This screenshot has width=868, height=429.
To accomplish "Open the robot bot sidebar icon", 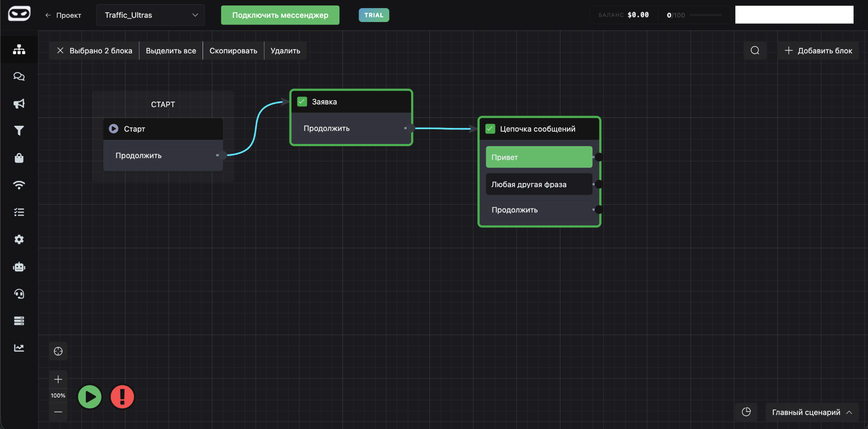I will click(19, 267).
